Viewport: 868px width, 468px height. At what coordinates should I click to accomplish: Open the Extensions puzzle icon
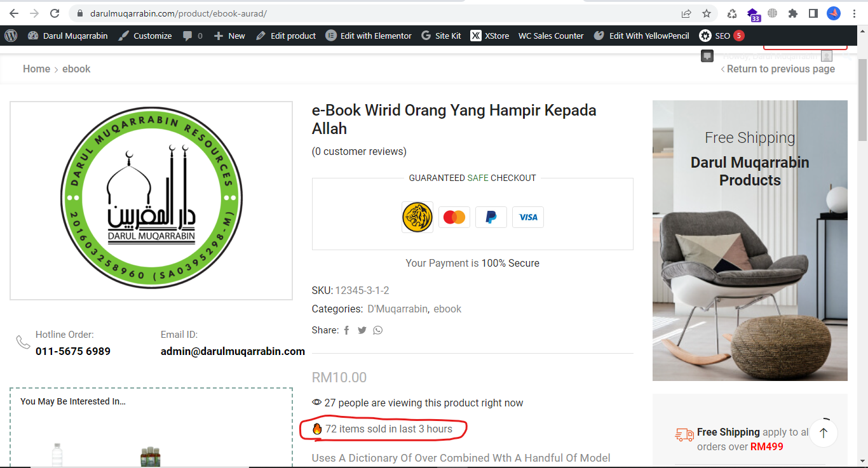pos(792,13)
